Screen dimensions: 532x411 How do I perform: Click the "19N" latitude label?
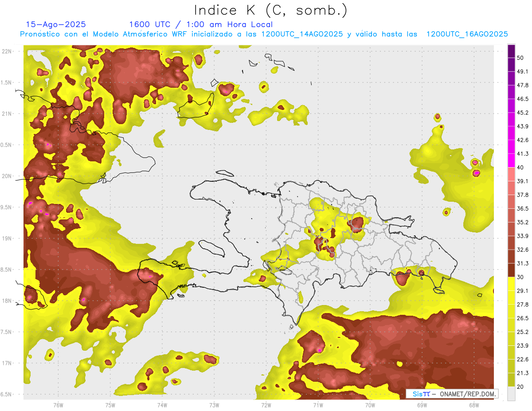tap(7, 238)
